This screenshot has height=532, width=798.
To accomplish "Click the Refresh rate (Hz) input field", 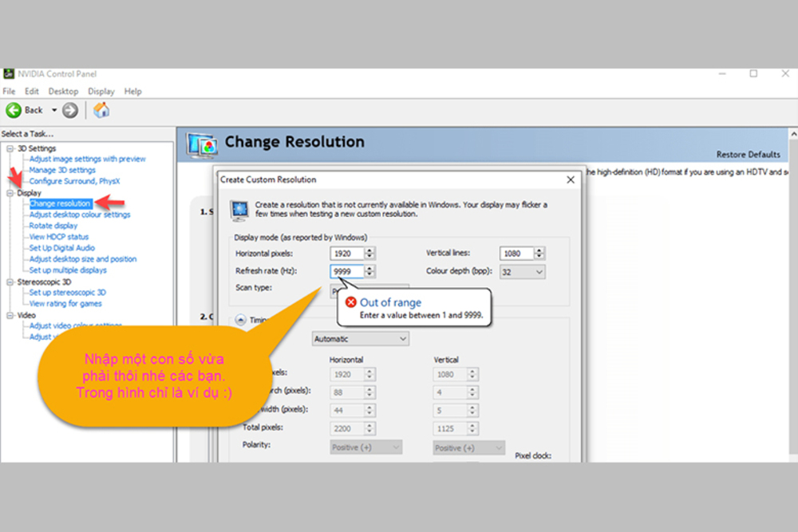I will point(346,272).
